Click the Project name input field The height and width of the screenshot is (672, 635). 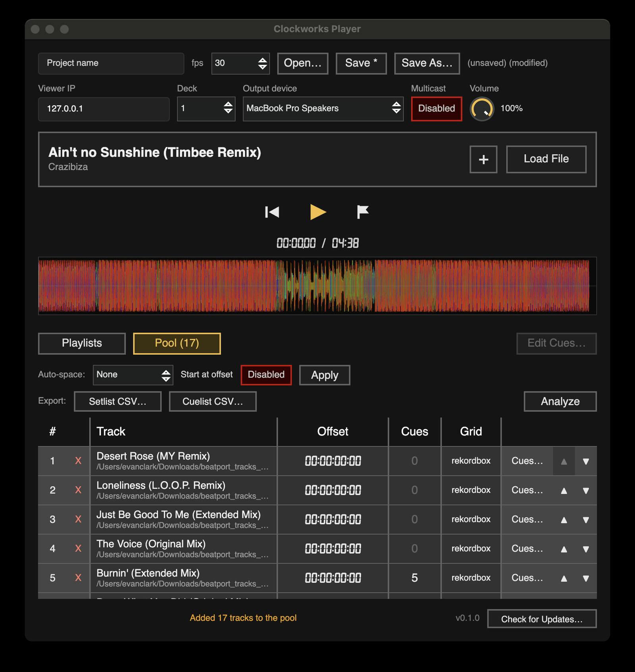(x=111, y=63)
